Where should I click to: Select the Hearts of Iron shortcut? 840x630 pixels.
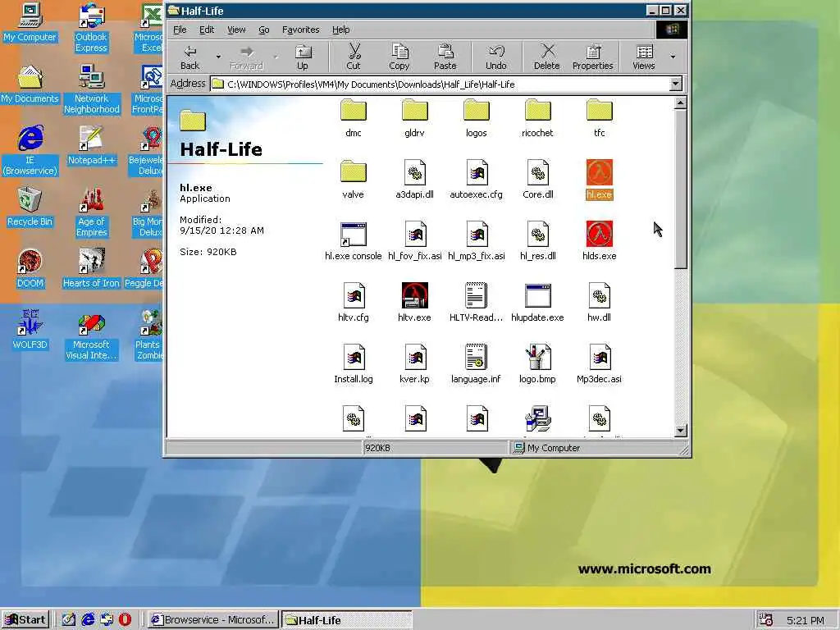pyautogui.click(x=92, y=268)
